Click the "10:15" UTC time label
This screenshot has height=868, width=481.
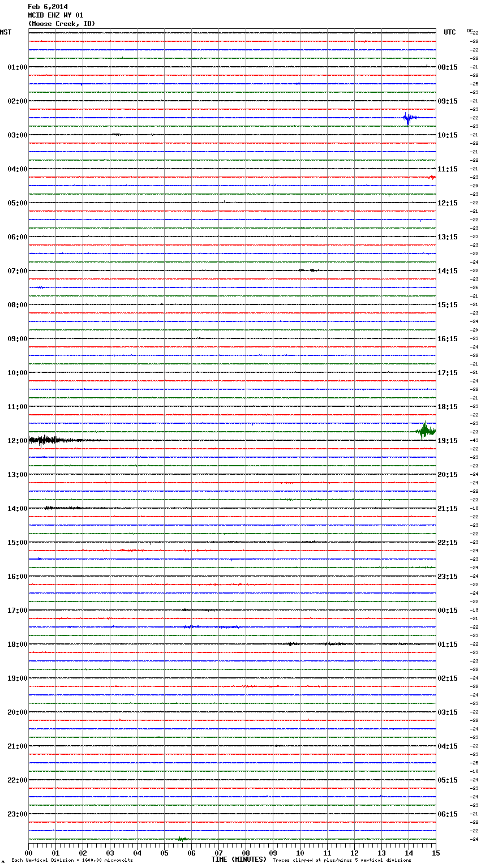pos(448,135)
